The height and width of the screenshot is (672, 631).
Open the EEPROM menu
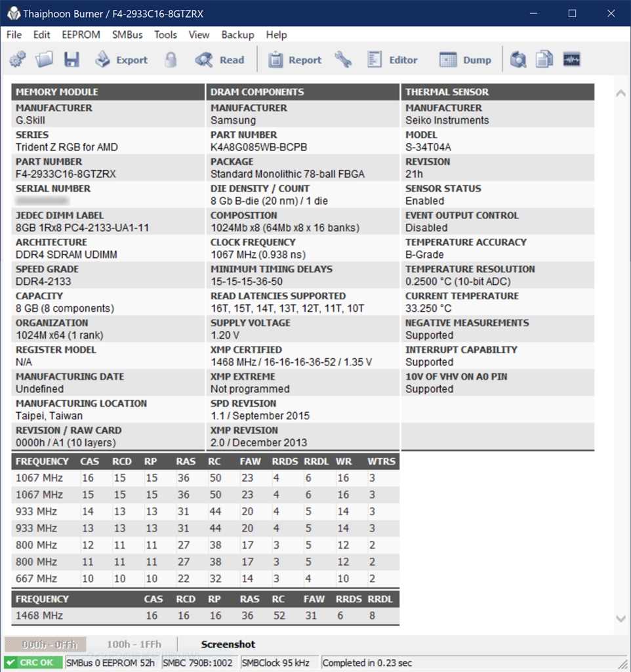[81, 35]
